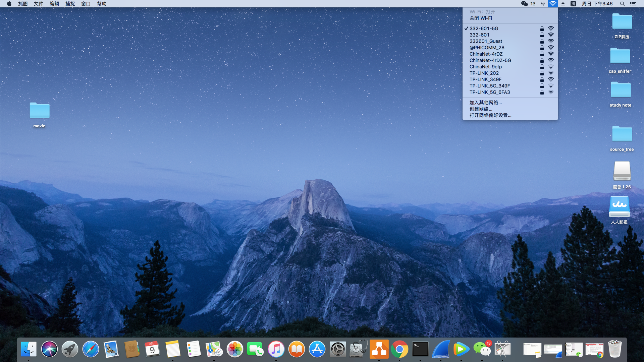Open Notification Center list icon
Viewport: 644px width, 362px height.
(x=633, y=4)
